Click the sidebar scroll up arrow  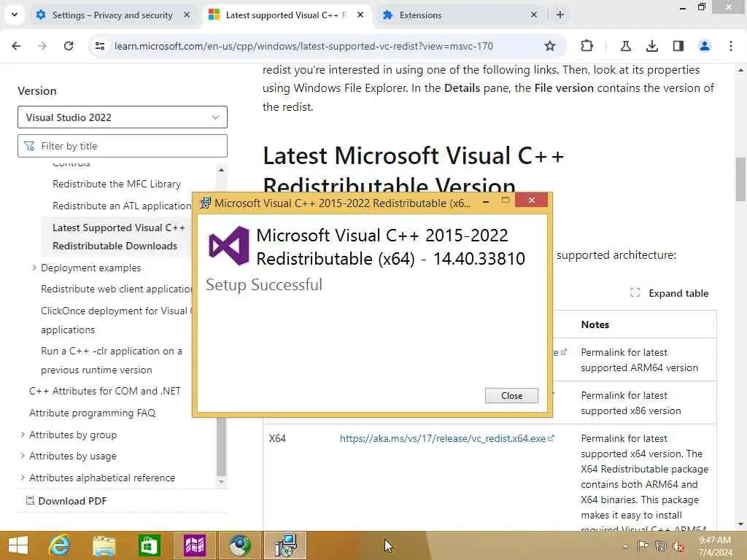221,169
